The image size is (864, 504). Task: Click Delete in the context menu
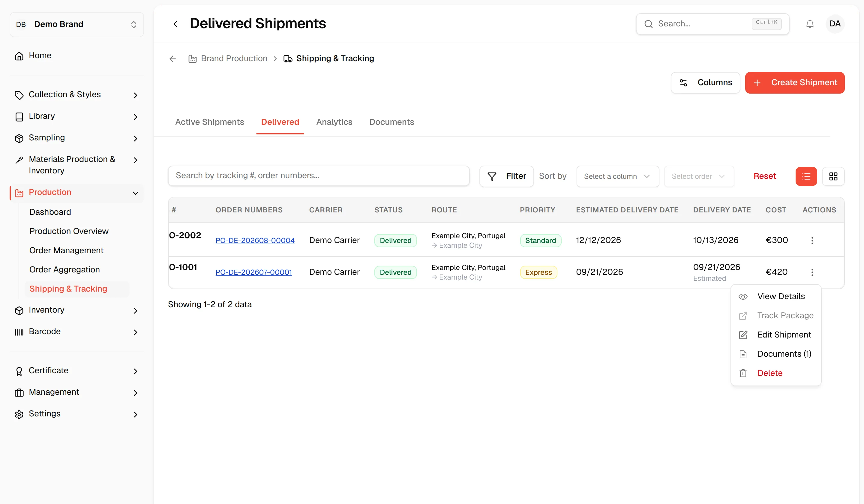775,373
